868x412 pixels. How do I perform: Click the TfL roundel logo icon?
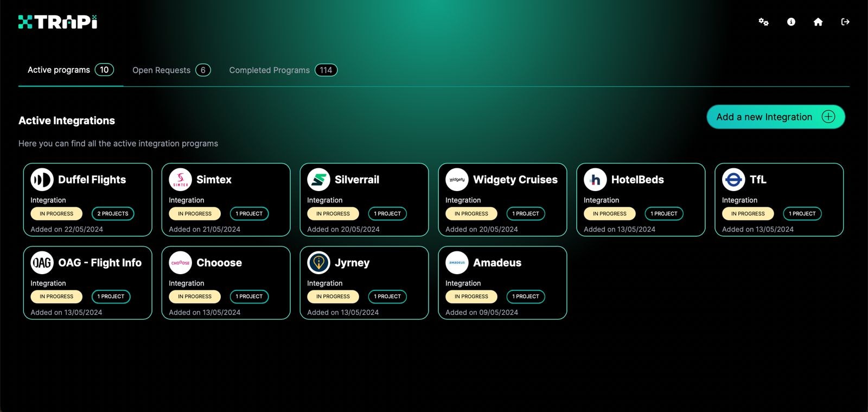(x=733, y=180)
